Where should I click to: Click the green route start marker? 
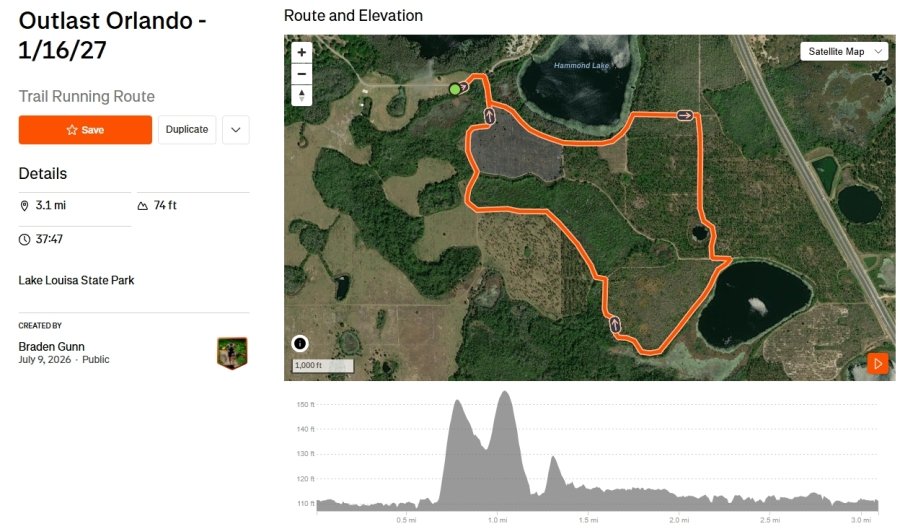(455, 89)
